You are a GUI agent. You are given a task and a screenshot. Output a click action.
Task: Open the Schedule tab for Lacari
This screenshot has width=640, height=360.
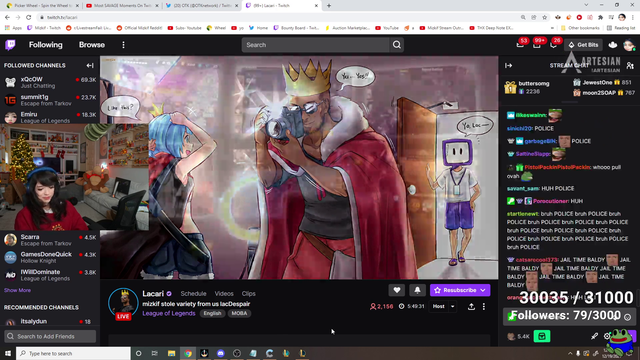coord(193,293)
